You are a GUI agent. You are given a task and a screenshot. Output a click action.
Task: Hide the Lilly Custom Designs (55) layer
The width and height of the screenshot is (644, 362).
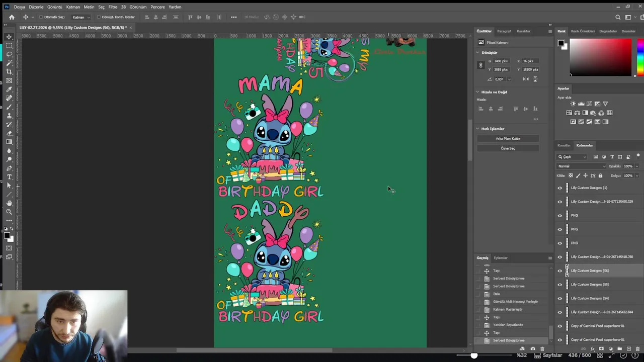pos(560,285)
